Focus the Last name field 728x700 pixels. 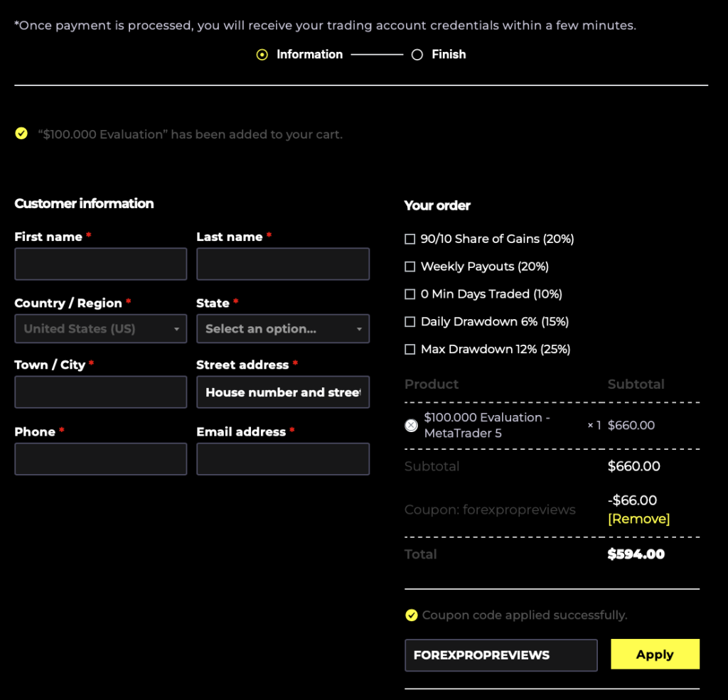(x=283, y=264)
